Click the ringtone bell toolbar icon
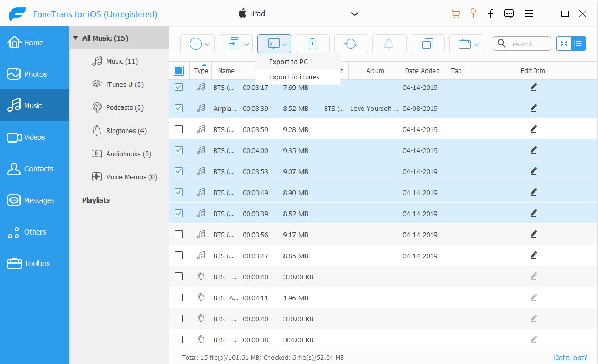This screenshot has width=598, height=364. (x=389, y=44)
